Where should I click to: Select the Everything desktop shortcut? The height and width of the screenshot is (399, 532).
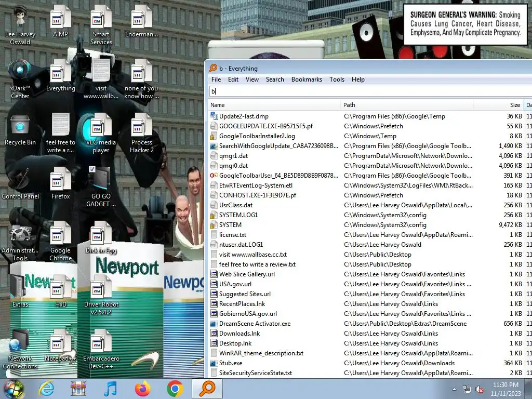[x=60, y=76]
